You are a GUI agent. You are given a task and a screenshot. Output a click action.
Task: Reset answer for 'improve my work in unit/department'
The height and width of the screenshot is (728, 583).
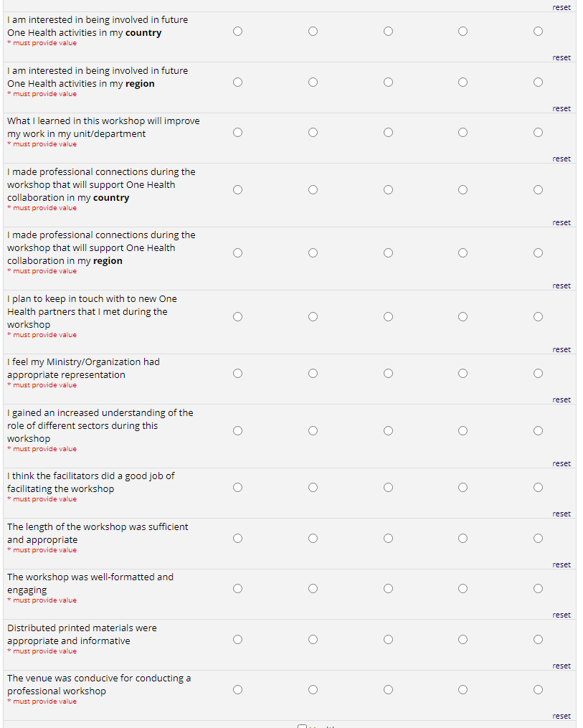pyautogui.click(x=561, y=159)
